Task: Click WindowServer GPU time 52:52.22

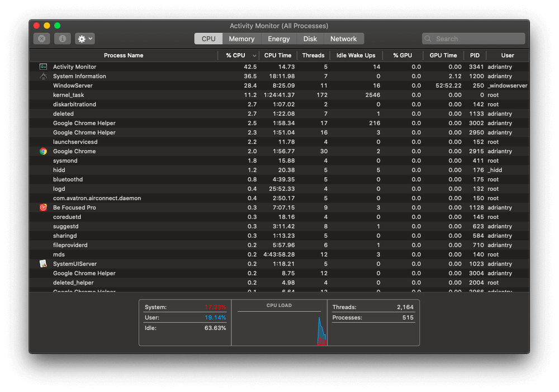Action: (448, 86)
